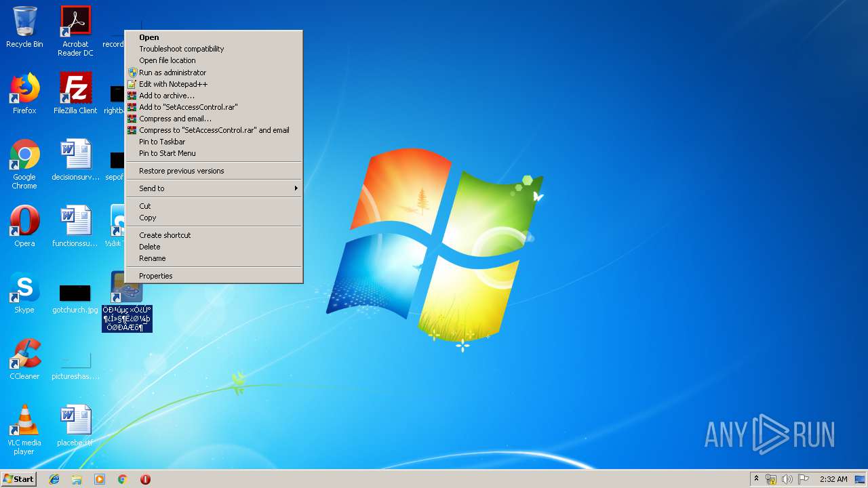Open Internet Explorer from the taskbar
This screenshot has width=868, height=488.
54,479
